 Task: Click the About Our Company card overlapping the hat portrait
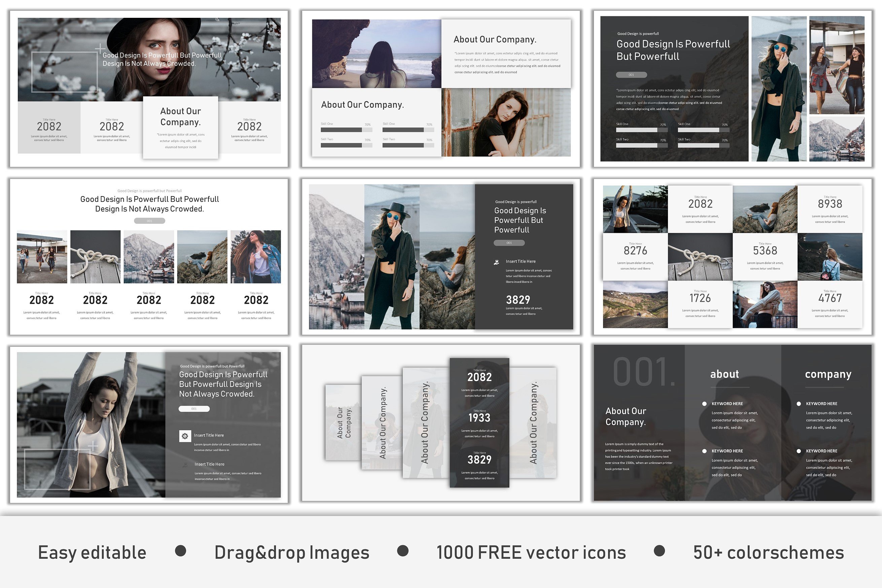point(180,127)
